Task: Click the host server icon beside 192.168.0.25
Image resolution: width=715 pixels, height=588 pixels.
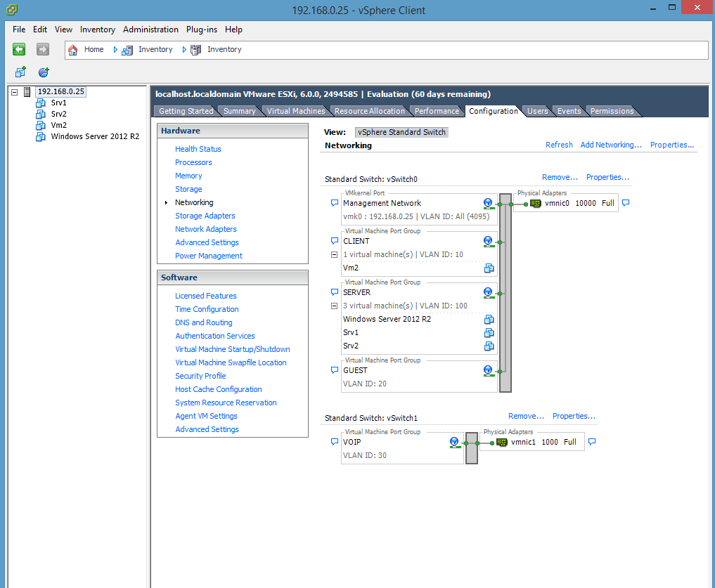Action: coord(27,91)
